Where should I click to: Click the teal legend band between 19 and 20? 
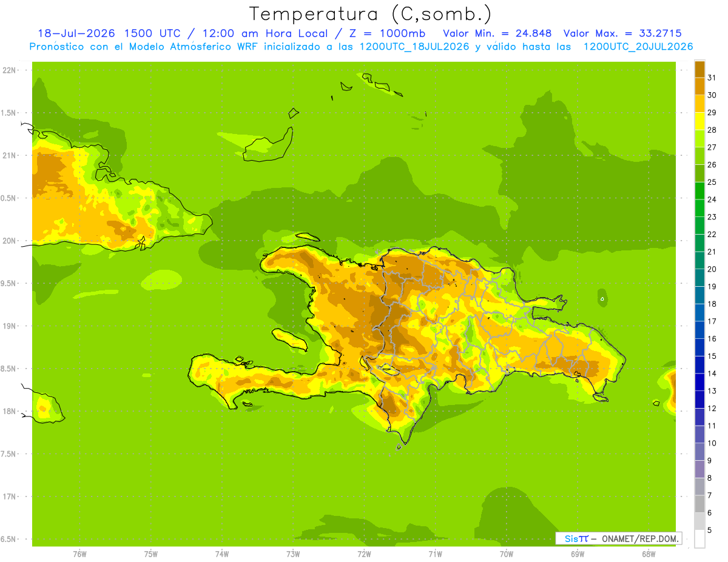point(699,277)
